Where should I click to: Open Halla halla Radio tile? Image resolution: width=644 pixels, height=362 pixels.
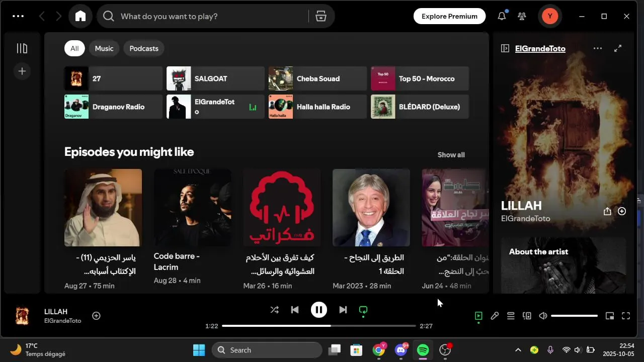tap(317, 107)
